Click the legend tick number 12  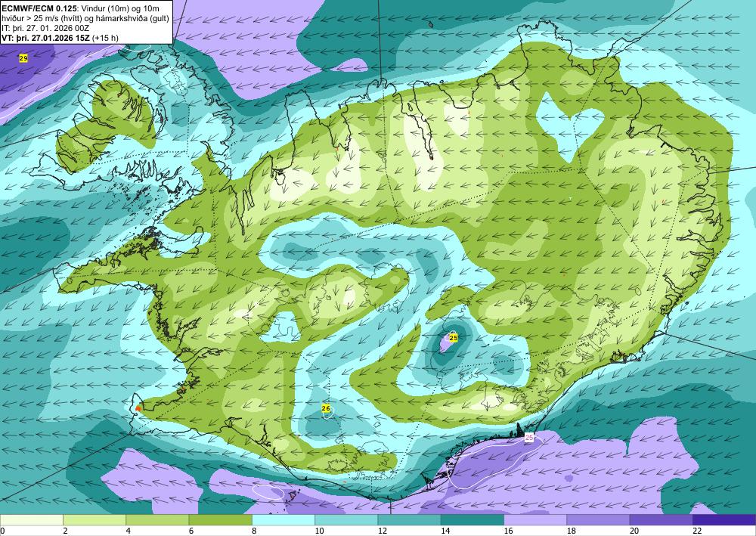pos(383,531)
